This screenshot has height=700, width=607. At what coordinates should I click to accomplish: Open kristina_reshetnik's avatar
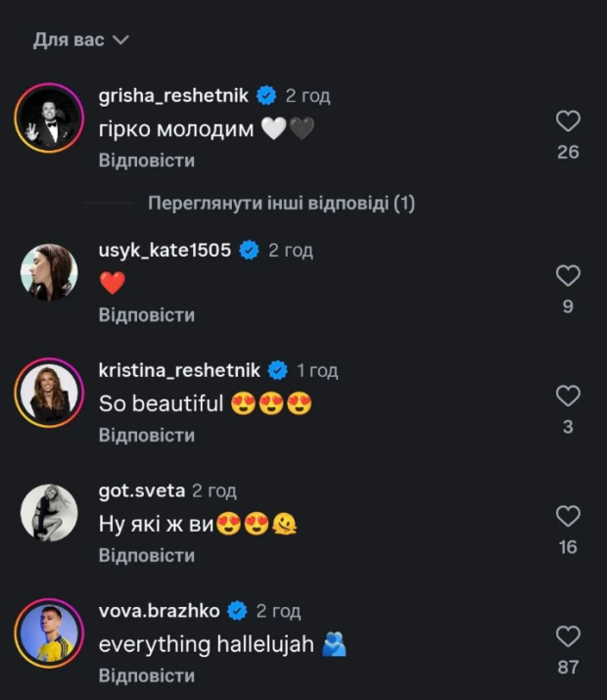click(49, 392)
